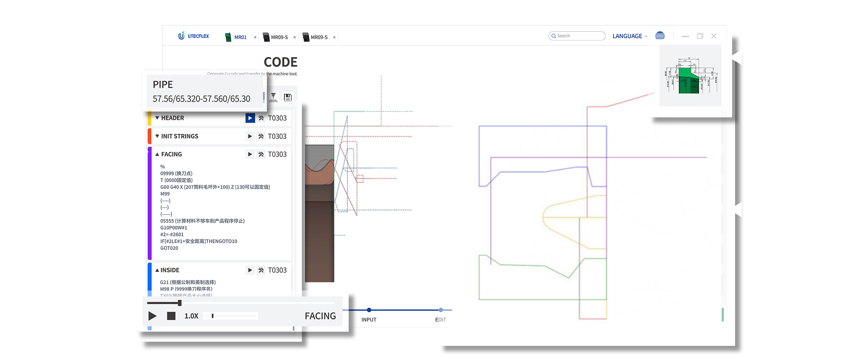The height and width of the screenshot is (359, 868).
Task: Open tool settings for HEADER row
Action: (x=261, y=118)
